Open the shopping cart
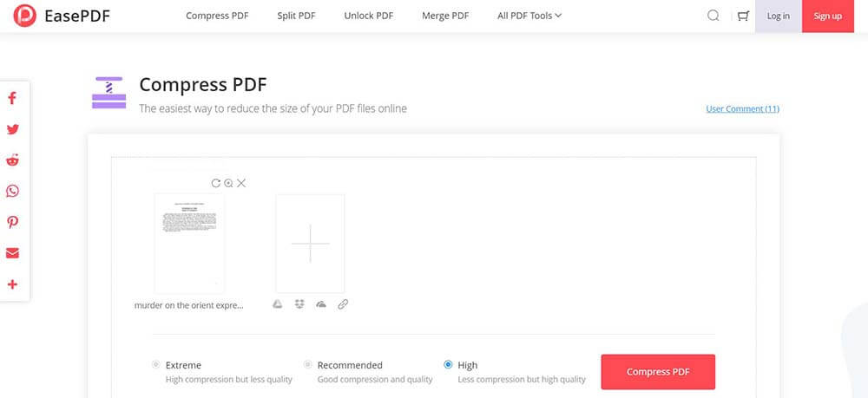The width and height of the screenshot is (868, 398). click(x=743, y=16)
